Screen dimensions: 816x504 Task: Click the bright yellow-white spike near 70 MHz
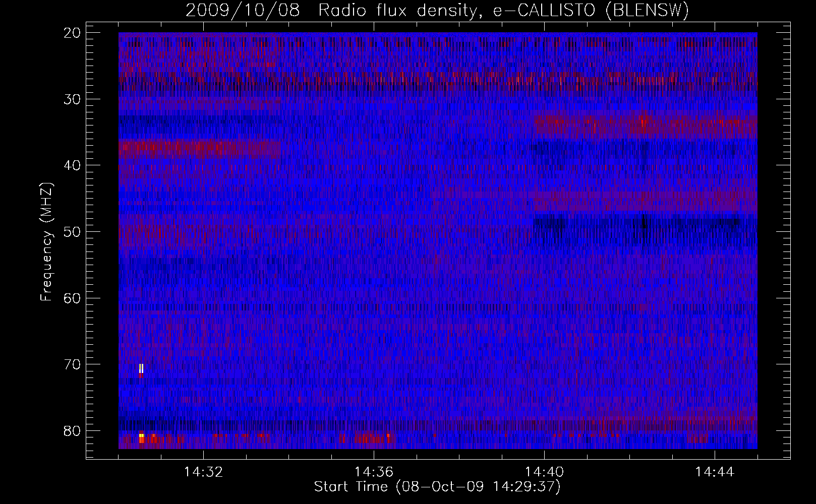tap(141, 368)
